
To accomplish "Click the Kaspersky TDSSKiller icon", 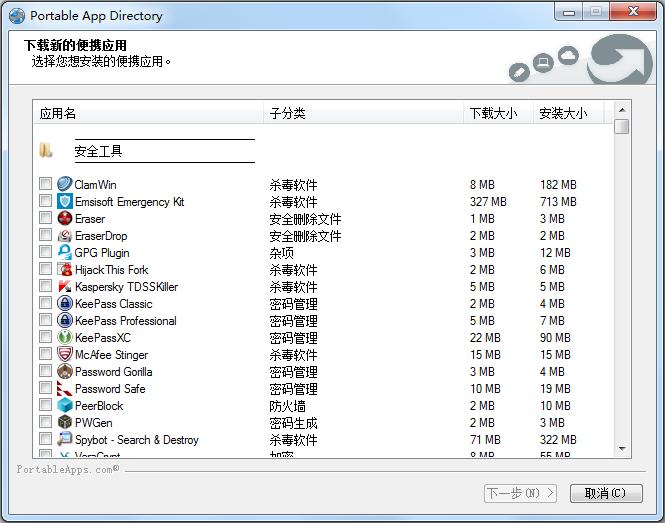I will coord(65,286).
